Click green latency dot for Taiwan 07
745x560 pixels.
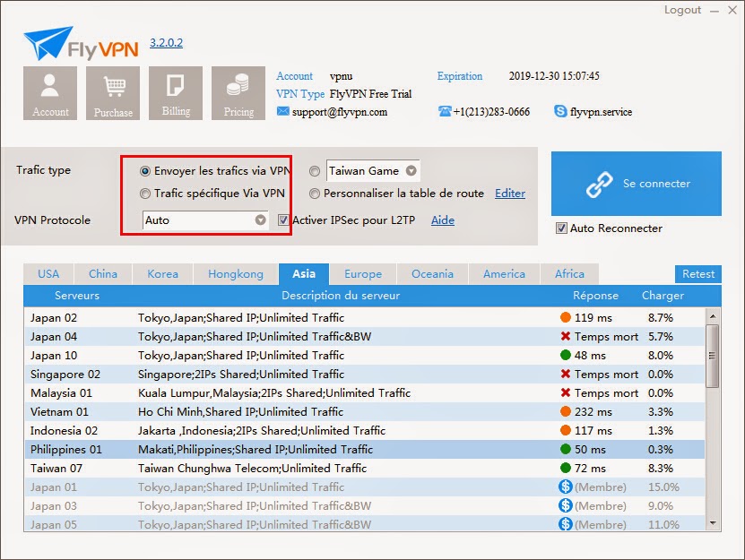coord(566,468)
